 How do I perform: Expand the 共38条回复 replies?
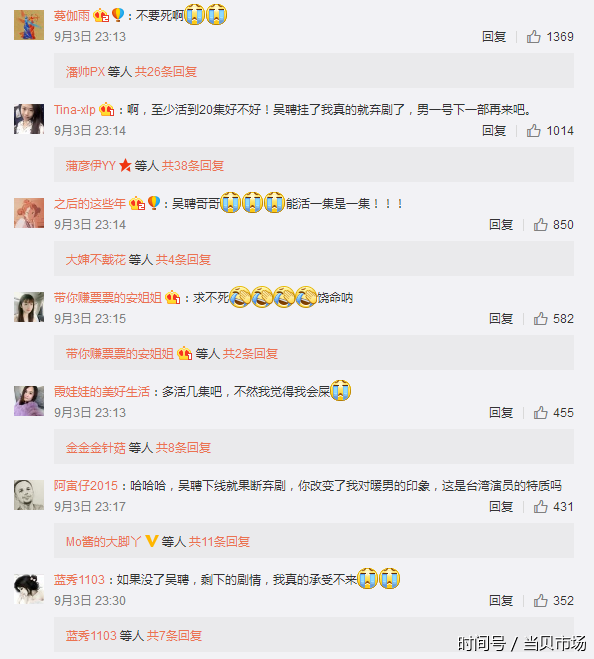[193, 166]
